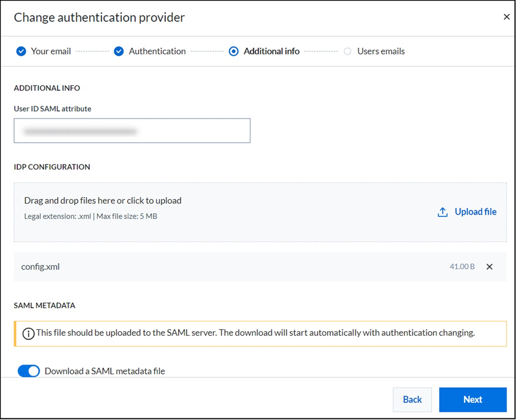Click the SAML METADATA heading
Image resolution: width=516 pixels, height=420 pixels.
(44, 305)
